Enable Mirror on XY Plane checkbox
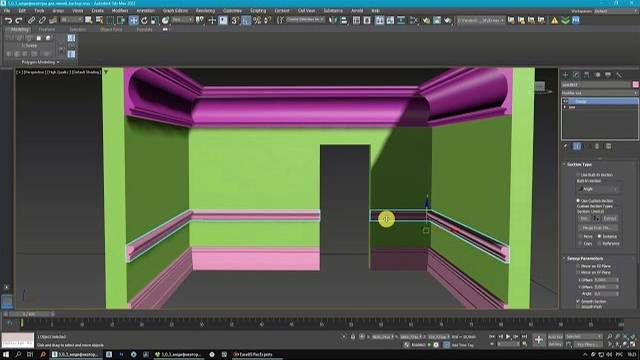 tap(578, 272)
